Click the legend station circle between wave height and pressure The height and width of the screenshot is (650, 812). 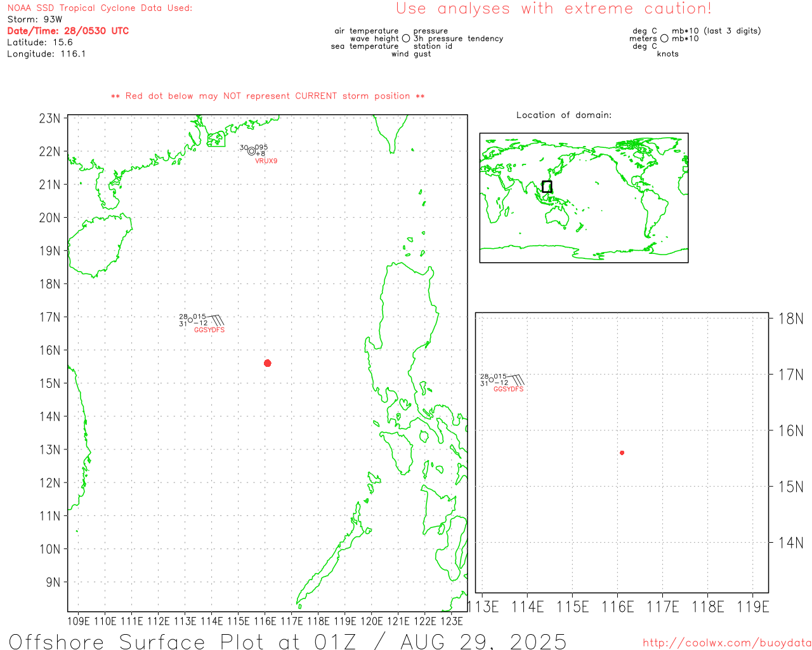pos(406,38)
